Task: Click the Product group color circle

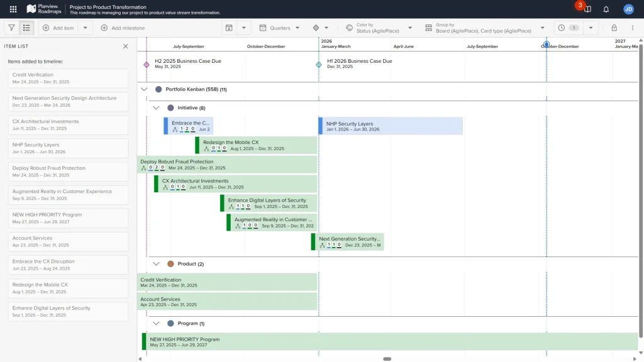Action: pyautogui.click(x=170, y=264)
